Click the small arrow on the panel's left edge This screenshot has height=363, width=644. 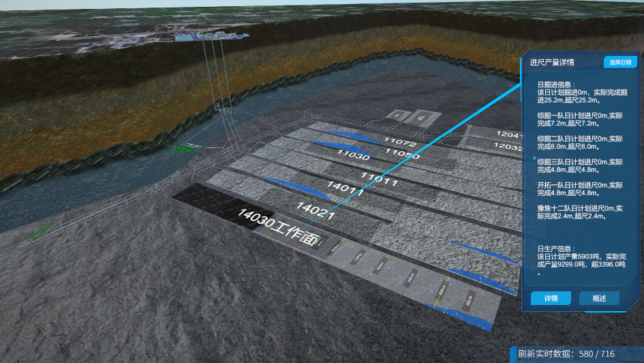[x=534, y=158]
